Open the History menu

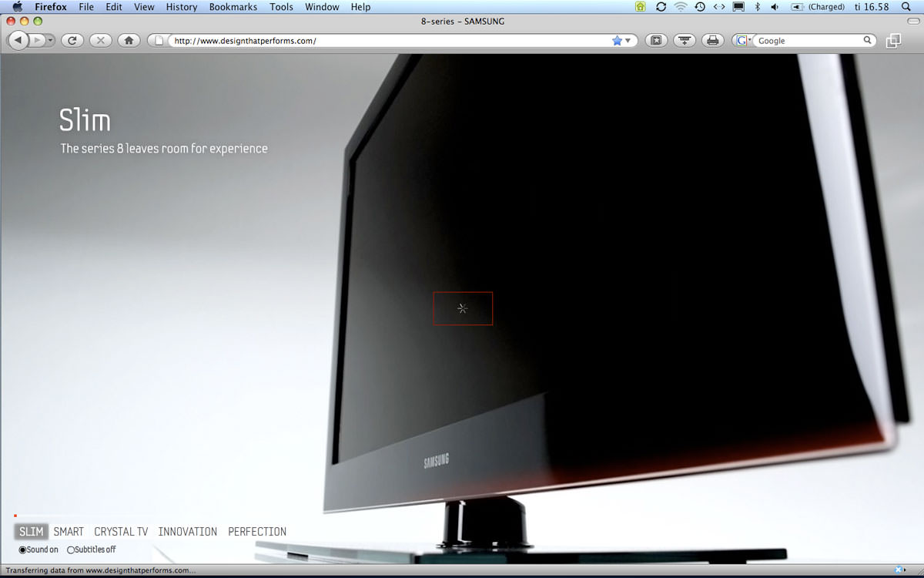pos(182,7)
